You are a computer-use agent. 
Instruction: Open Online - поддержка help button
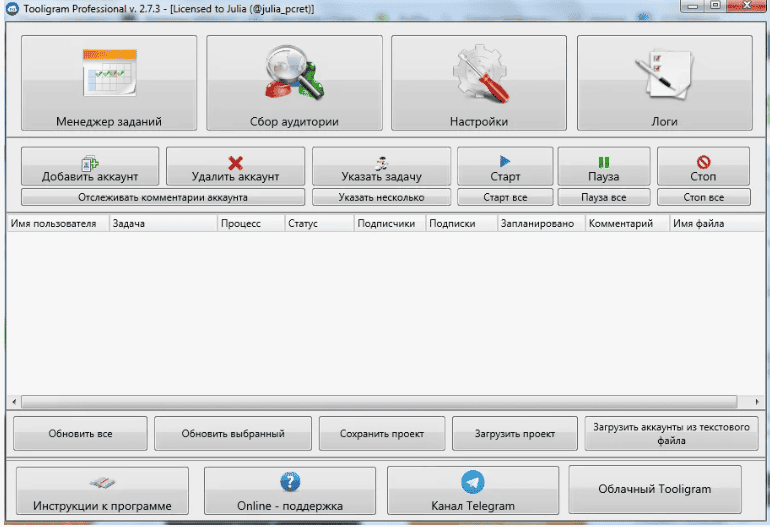tap(290, 491)
